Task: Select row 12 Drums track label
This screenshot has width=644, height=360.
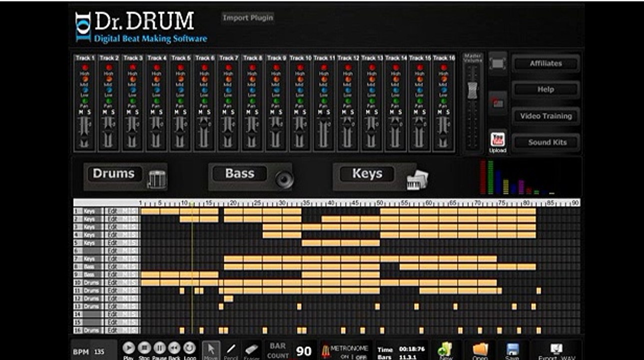Action: pyautogui.click(x=91, y=298)
